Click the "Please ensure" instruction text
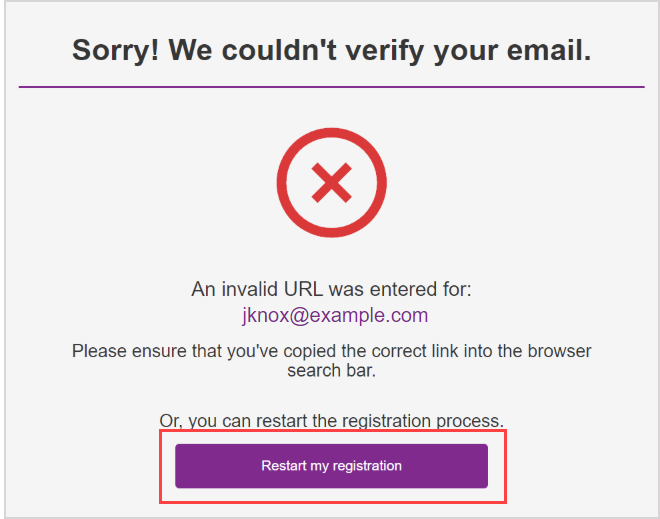The height and width of the screenshot is (519, 660). (122, 352)
